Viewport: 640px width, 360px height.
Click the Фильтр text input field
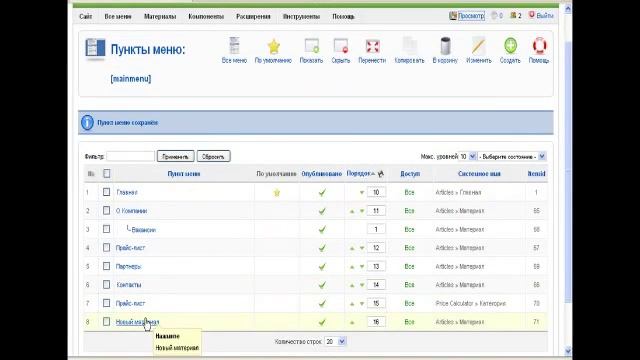(131, 156)
